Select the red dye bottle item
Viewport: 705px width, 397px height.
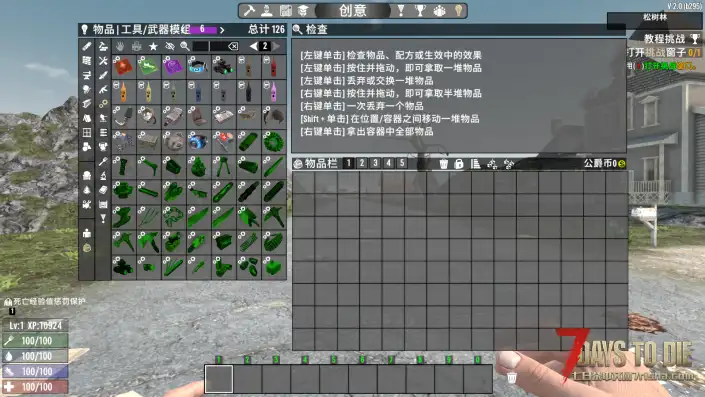[273, 67]
